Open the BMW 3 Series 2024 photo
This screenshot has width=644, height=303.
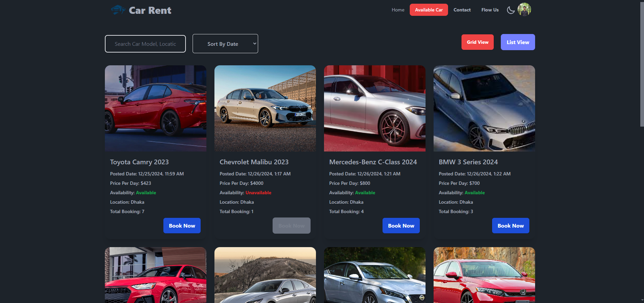pos(484,108)
